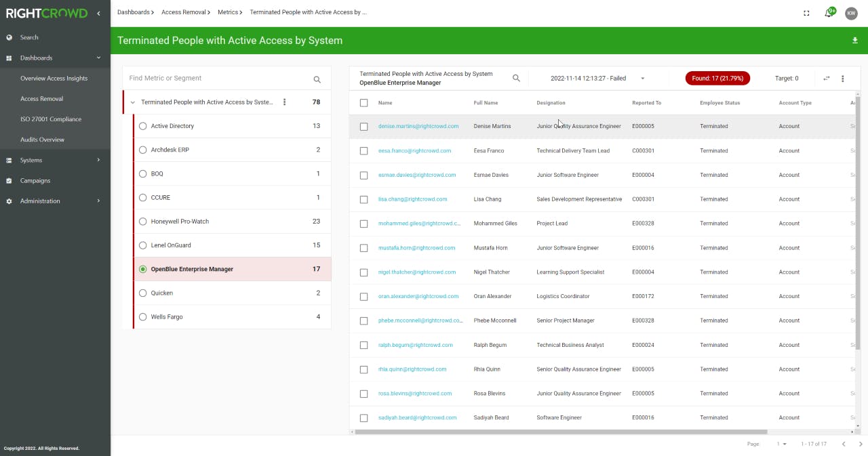Collapse the Terminated People metric tree
The width and height of the screenshot is (868, 456).
pyautogui.click(x=132, y=102)
